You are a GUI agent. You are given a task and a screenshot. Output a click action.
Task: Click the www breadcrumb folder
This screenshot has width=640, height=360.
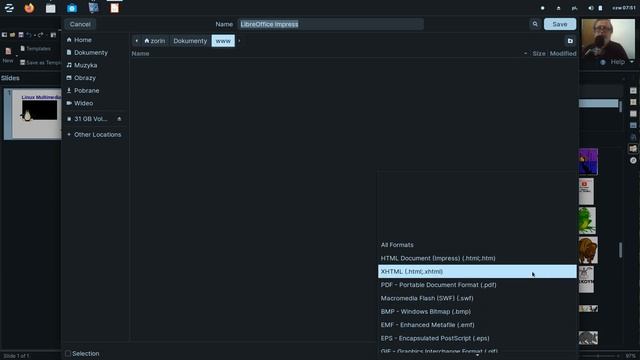223,41
